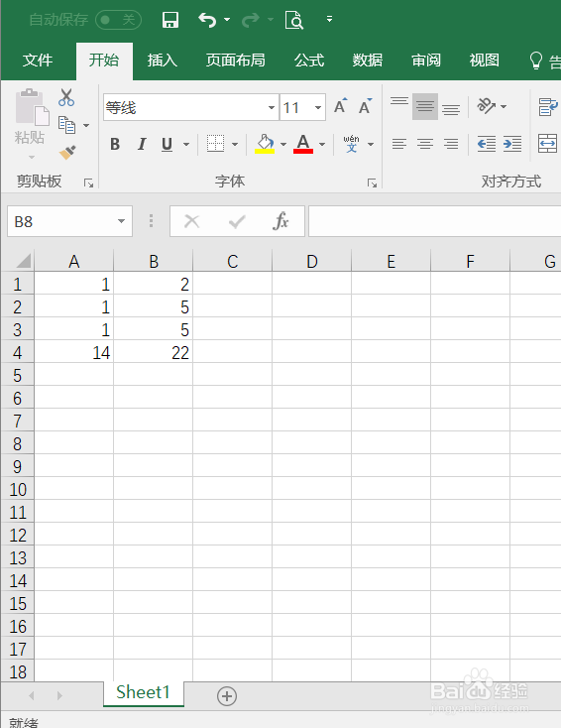561x728 pixels.
Task: Select column C header
Action: pos(233,262)
